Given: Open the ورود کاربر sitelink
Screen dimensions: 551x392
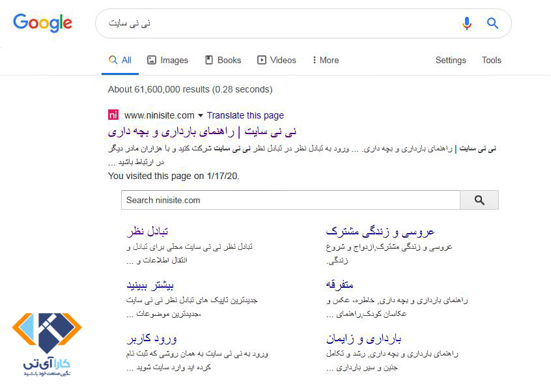Looking at the screenshot, I should pos(152,339).
